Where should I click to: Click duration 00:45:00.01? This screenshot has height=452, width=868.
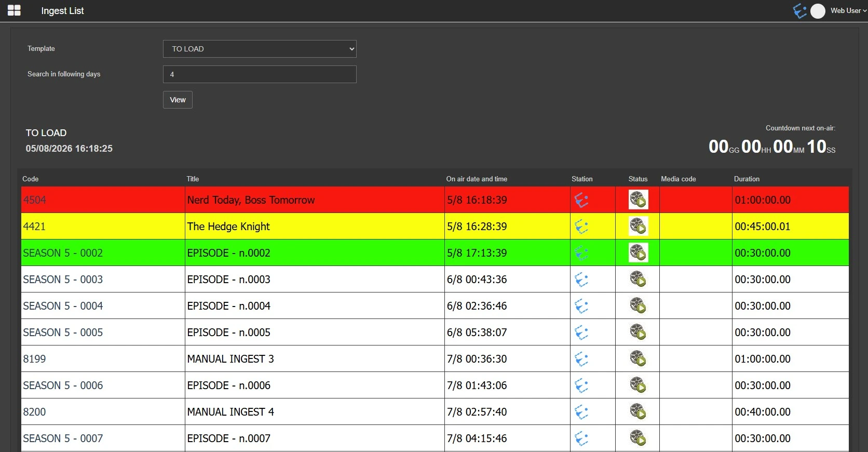tap(763, 227)
